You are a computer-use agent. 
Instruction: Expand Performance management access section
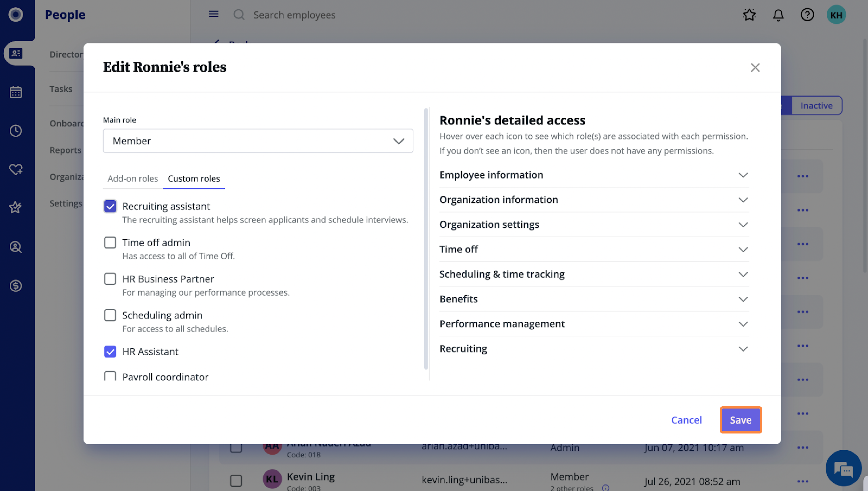(x=594, y=324)
